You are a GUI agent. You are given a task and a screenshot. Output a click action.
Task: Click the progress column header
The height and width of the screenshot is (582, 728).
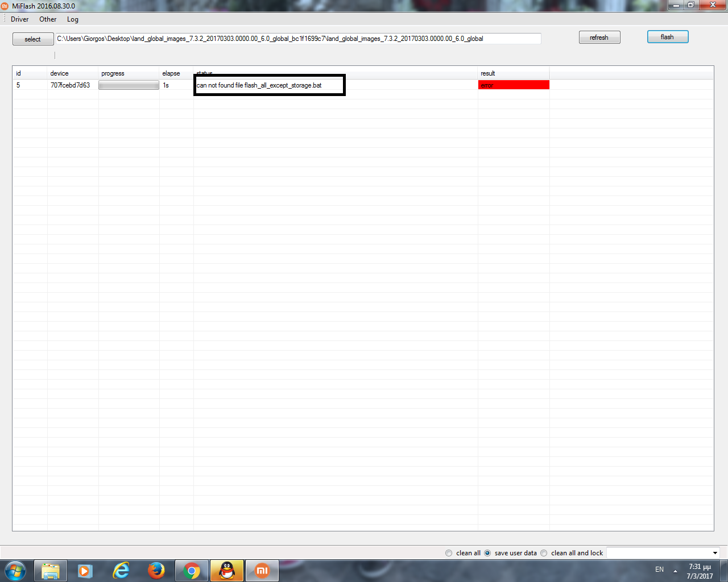click(129, 73)
